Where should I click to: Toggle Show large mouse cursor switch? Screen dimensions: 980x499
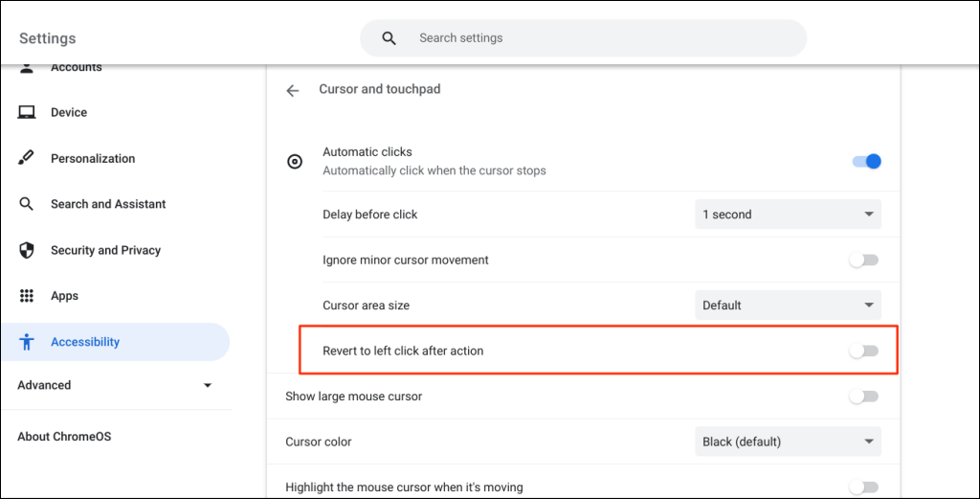[x=863, y=396]
